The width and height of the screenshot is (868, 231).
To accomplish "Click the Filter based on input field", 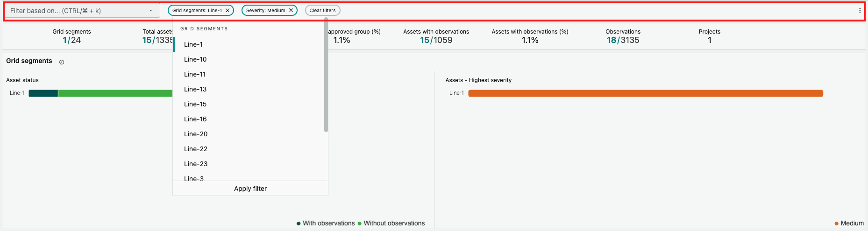I will click(x=77, y=11).
